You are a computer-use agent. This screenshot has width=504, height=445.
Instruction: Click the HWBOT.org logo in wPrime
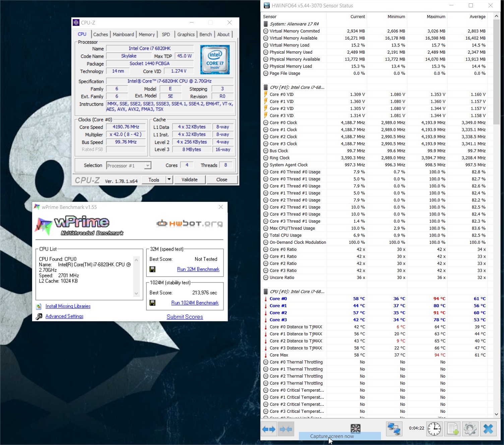coord(189,223)
